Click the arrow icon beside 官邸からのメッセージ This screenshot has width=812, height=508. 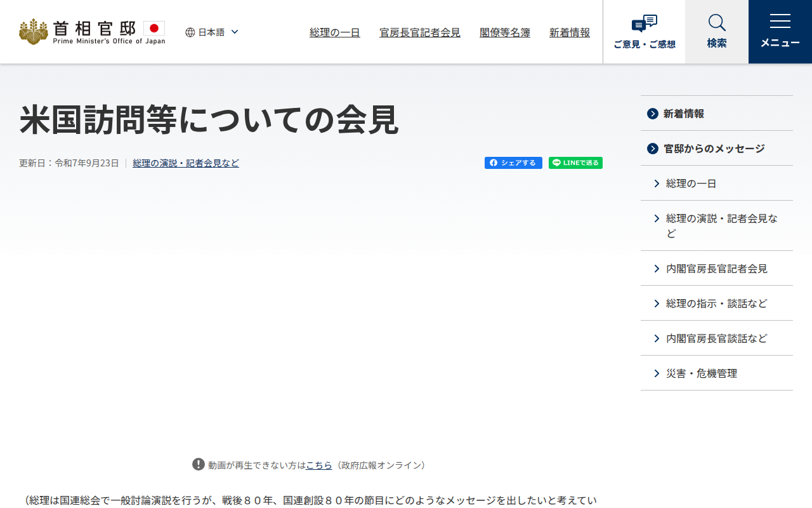click(653, 149)
